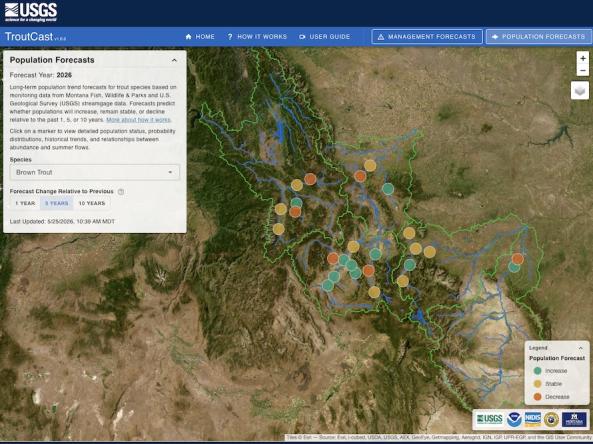The width and height of the screenshot is (593, 444).
Task: Open the Brown Trout species dropdown
Action: pos(95,172)
